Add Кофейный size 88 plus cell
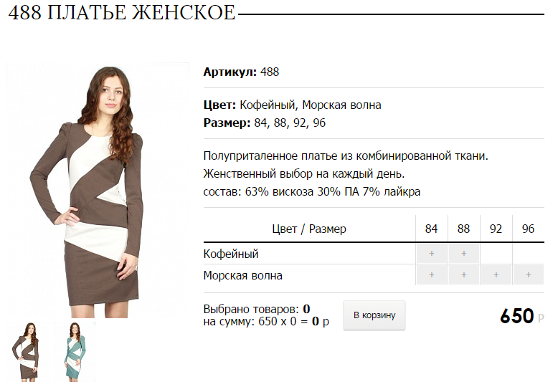 [464, 254]
